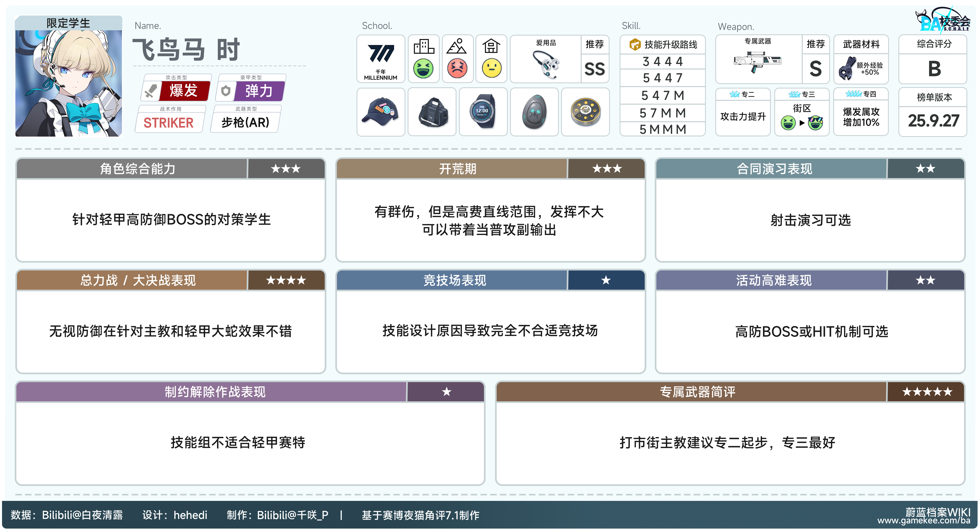Viewport: 980px width, 531px height.
Task: Click the green happy city terrain face
Action: (423, 68)
